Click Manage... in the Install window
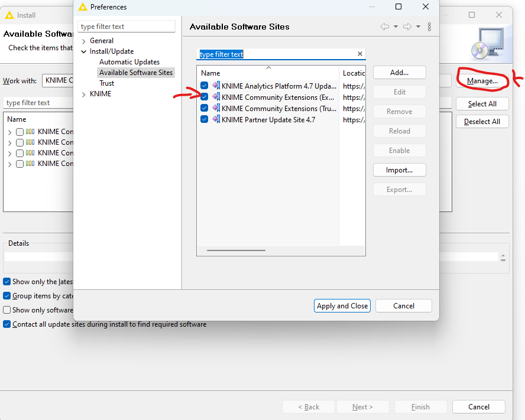 pyautogui.click(x=482, y=81)
